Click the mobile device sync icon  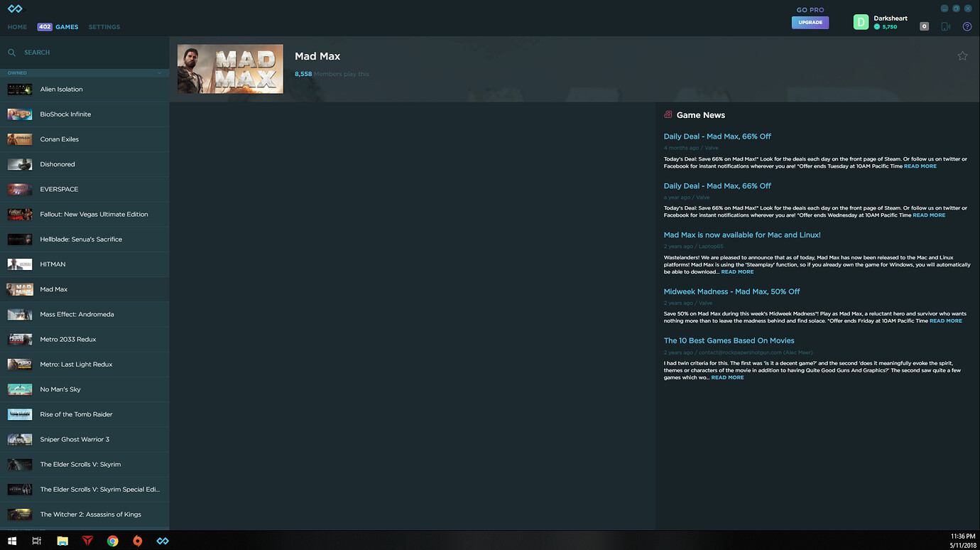pos(945,26)
